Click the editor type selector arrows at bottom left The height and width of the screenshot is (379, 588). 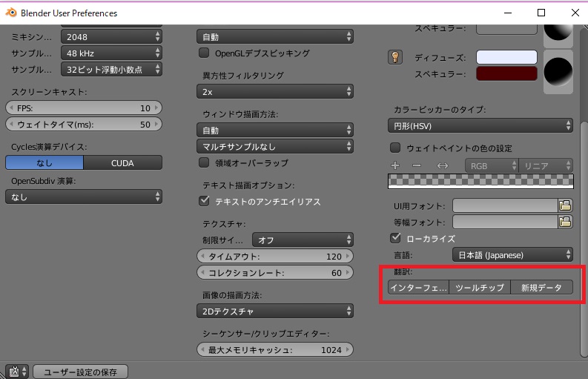24,372
